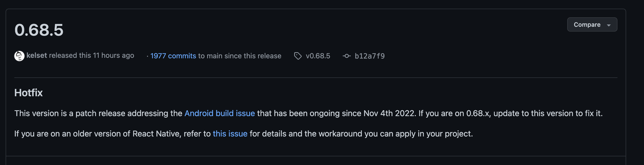Click the 0.68.5 release title
The image size is (644, 165).
(x=39, y=30)
